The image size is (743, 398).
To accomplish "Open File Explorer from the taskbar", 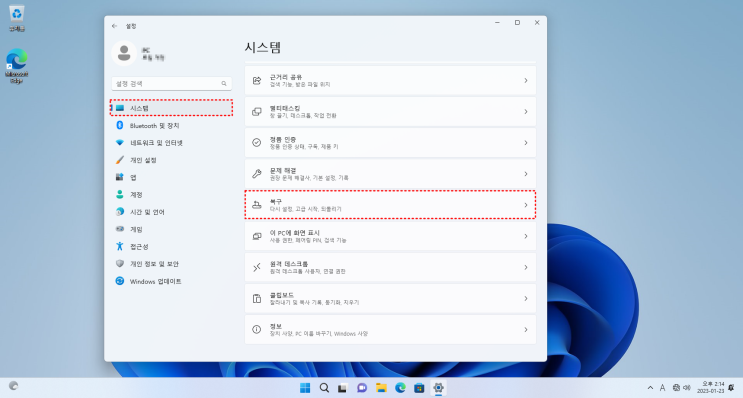I will coord(381,388).
